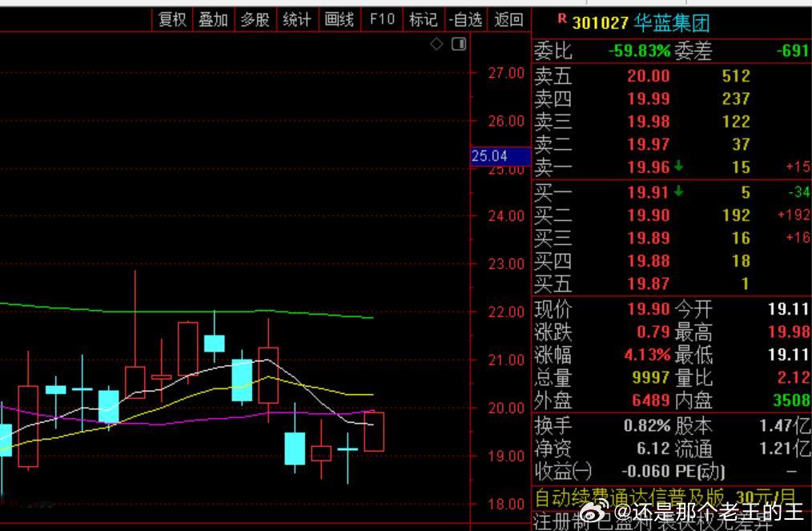Click the 外盘 value 6489
Screen dimensions: 812x531
click(651, 400)
